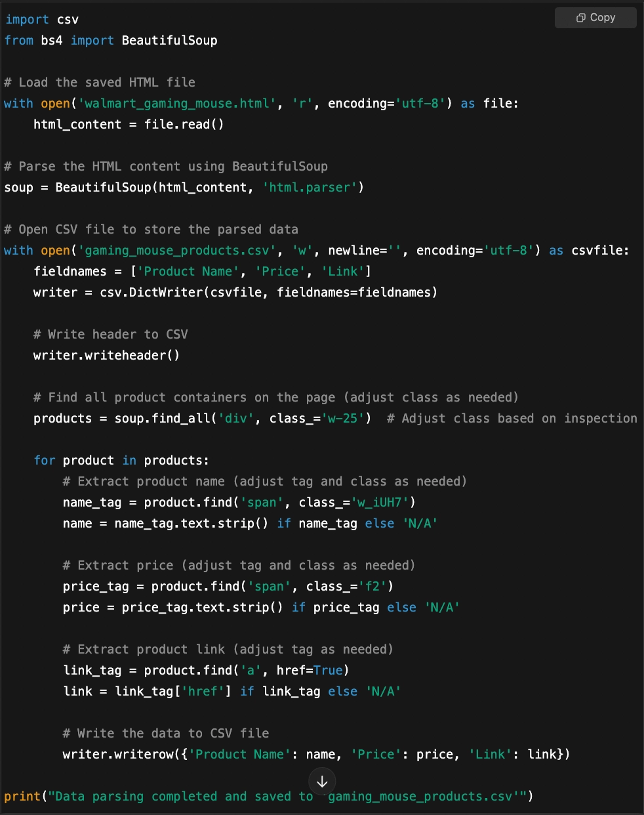Click the html_content = file.read() line
The width and height of the screenshot is (644, 815).
129,125
